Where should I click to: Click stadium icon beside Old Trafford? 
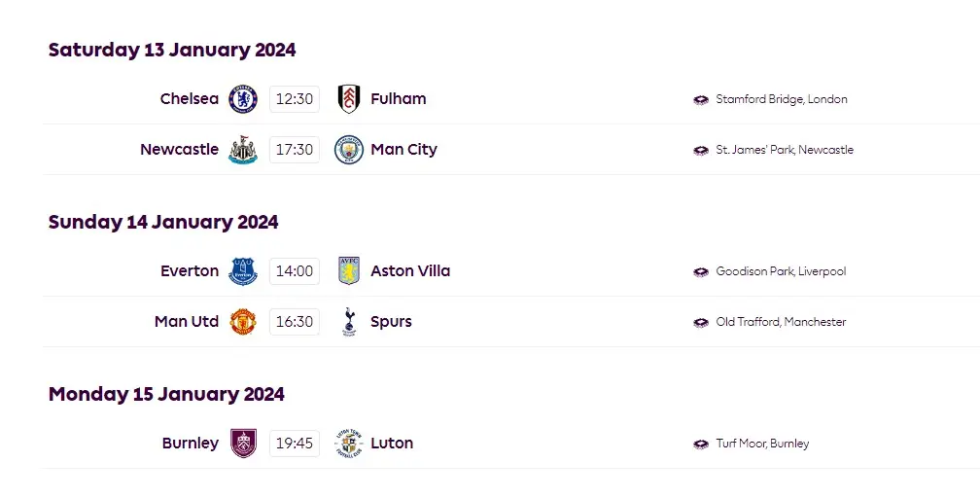[x=701, y=322]
